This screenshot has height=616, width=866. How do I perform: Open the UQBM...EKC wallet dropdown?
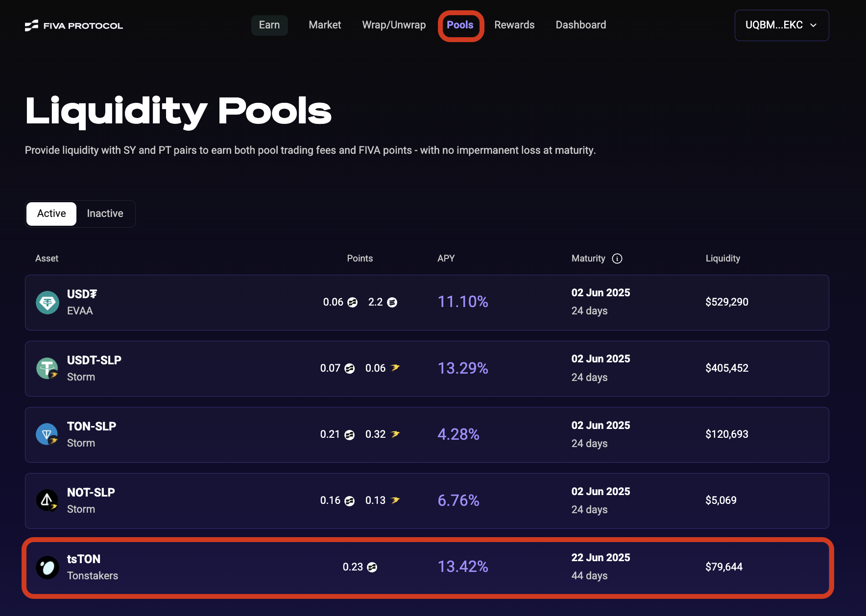pyautogui.click(x=781, y=25)
